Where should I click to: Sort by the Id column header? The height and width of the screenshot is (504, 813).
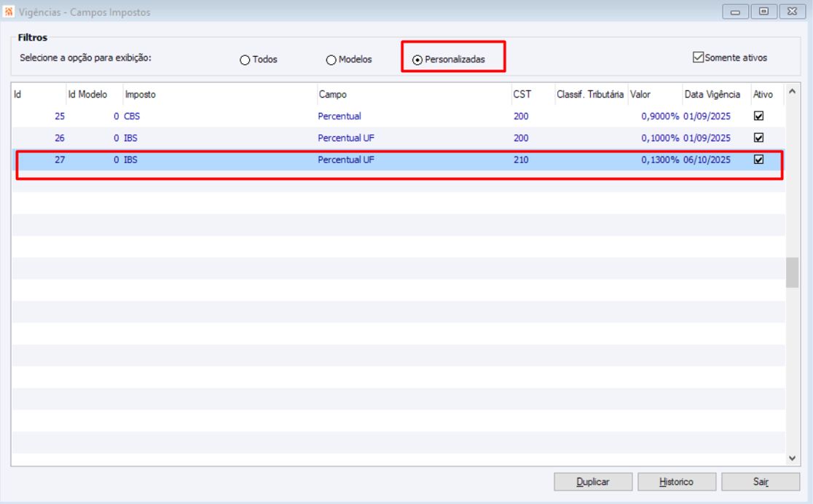point(39,95)
